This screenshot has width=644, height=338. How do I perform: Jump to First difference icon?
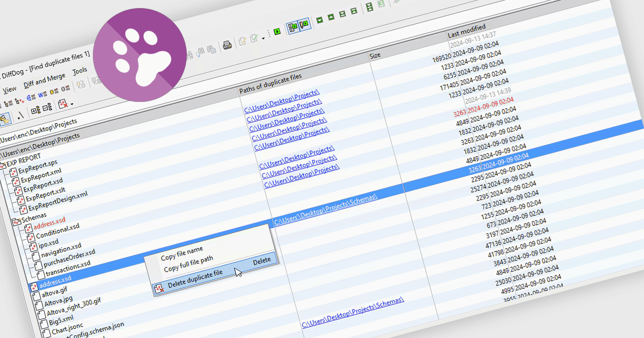click(x=354, y=11)
